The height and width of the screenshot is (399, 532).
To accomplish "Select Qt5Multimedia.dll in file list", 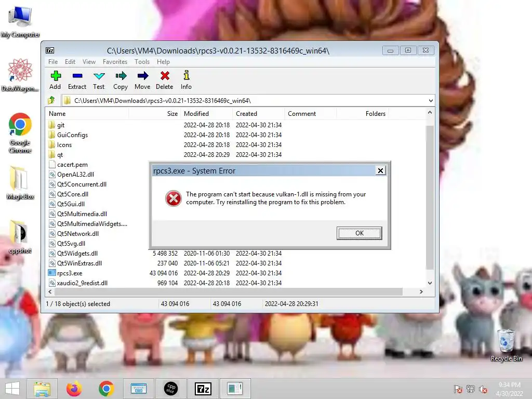I will click(78, 214).
